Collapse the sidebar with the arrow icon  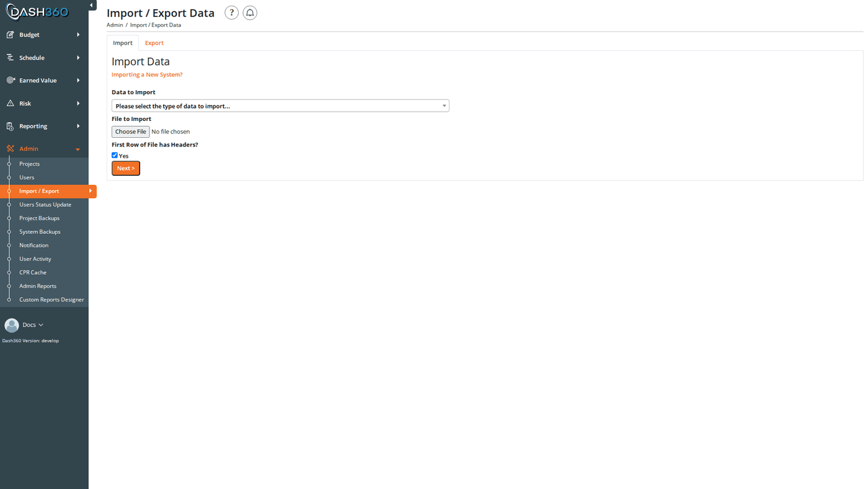[91, 4]
